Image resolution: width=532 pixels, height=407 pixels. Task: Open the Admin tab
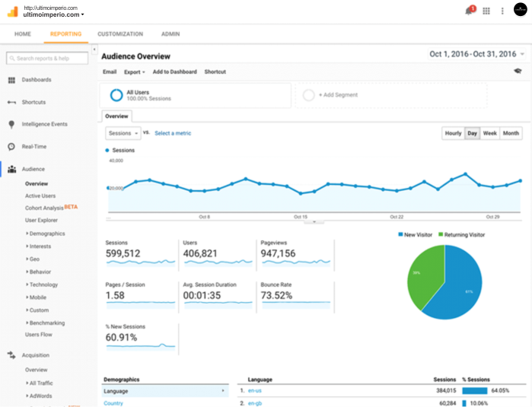(x=170, y=34)
